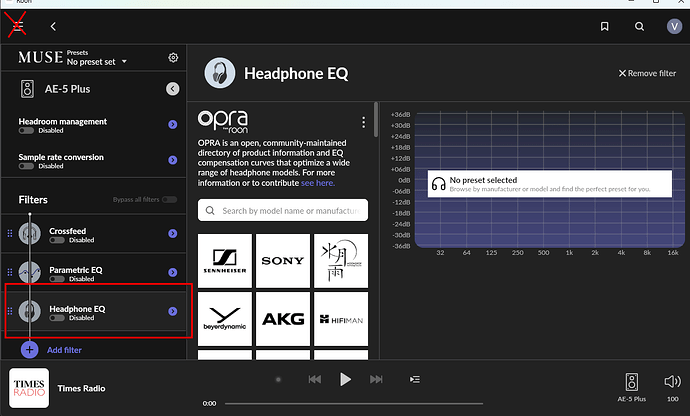The height and width of the screenshot is (416, 690).
Task: Click the OPRA three-dot options menu
Action: click(x=363, y=123)
